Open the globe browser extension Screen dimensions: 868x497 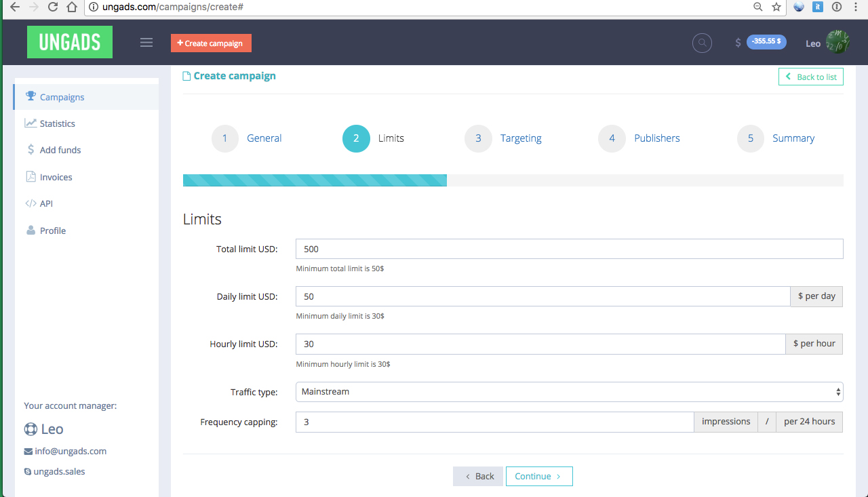(799, 7)
